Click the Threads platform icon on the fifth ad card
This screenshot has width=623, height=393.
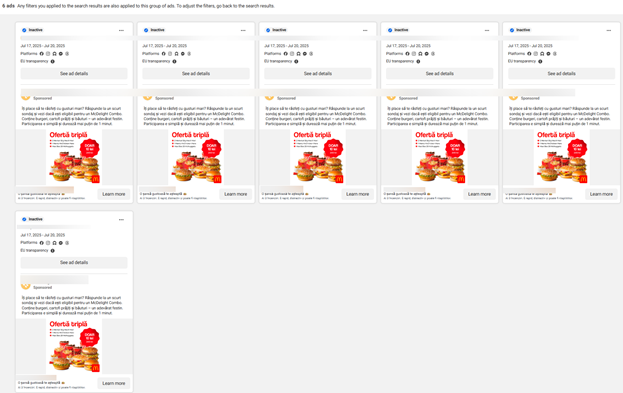[x=555, y=54]
